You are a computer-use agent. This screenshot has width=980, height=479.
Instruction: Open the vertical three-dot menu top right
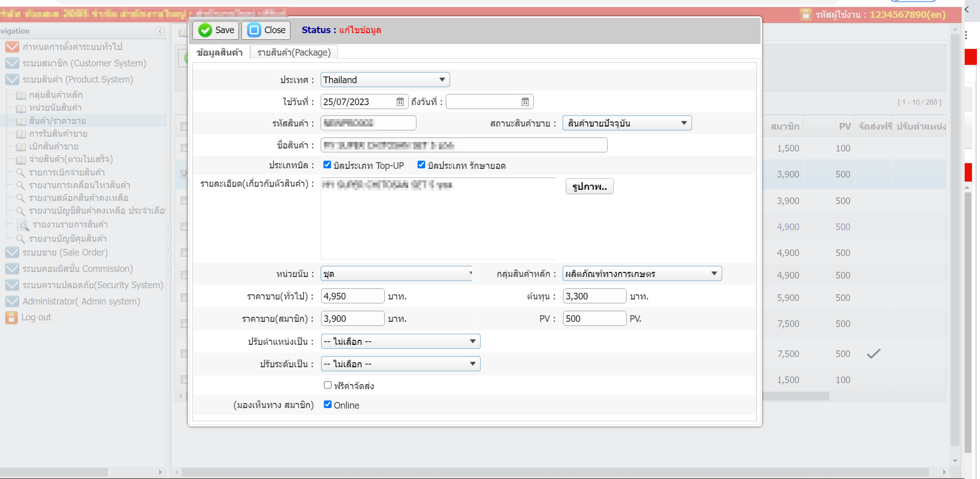click(x=966, y=35)
